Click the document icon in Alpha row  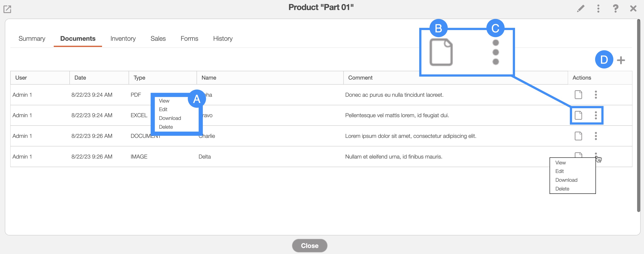[x=578, y=95]
